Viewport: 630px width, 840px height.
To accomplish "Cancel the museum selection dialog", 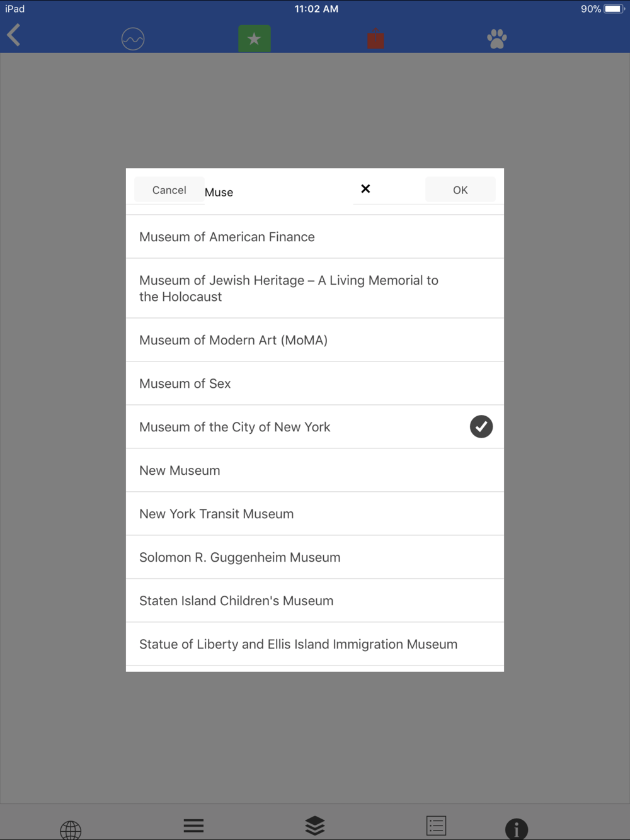I will [x=169, y=190].
